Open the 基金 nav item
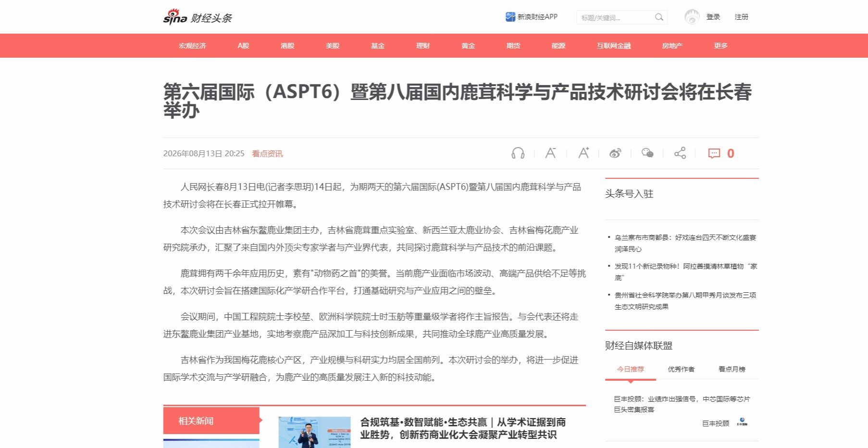Image resolution: width=868 pixels, height=448 pixels. coord(378,46)
